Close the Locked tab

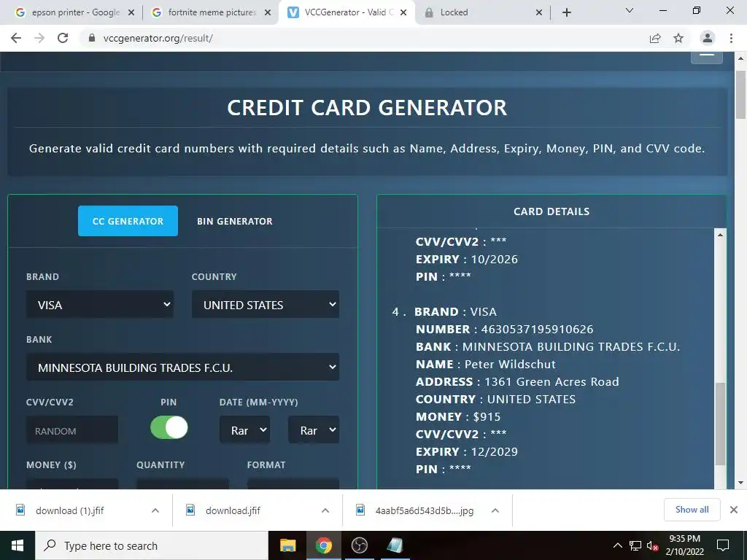point(539,12)
